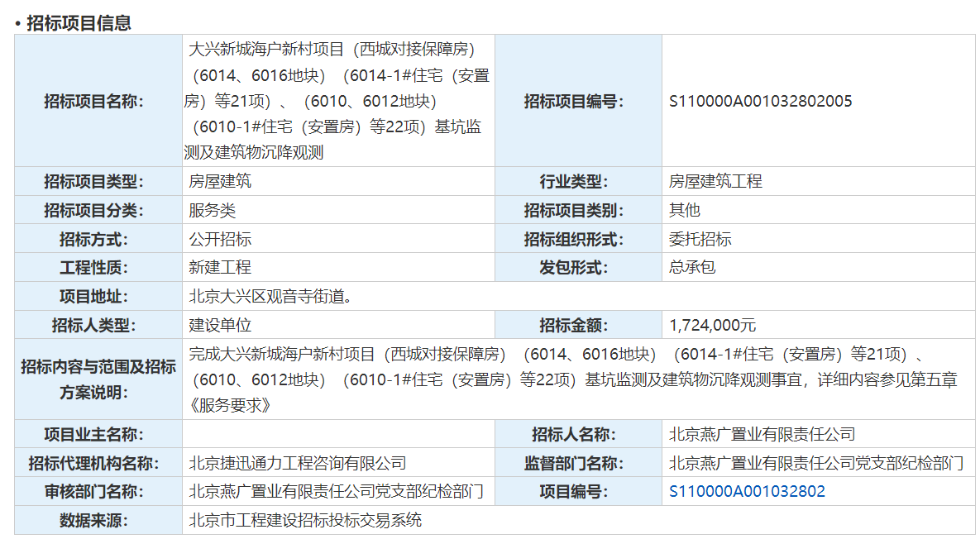The width and height of the screenshot is (980, 539).
Task: Select the address 北京大兴区观音寺街道
Action: pyautogui.click(x=271, y=296)
